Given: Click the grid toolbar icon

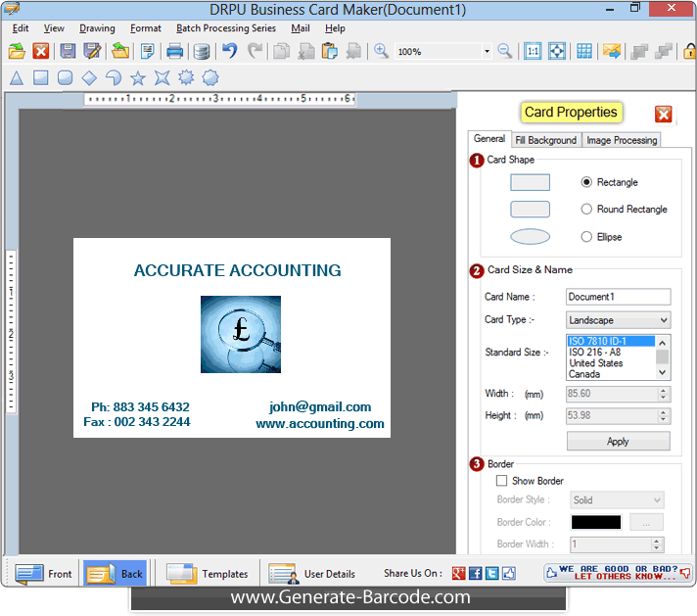Looking at the screenshot, I should point(584,51).
